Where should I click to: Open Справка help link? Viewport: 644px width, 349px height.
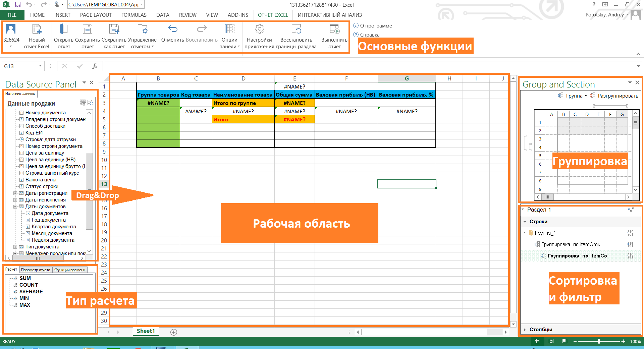click(367, 35)
